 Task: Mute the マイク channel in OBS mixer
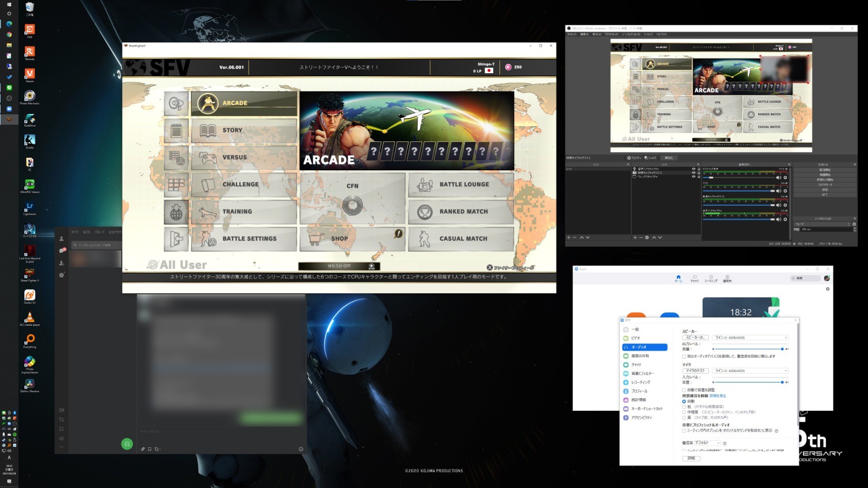coord(779,191)
